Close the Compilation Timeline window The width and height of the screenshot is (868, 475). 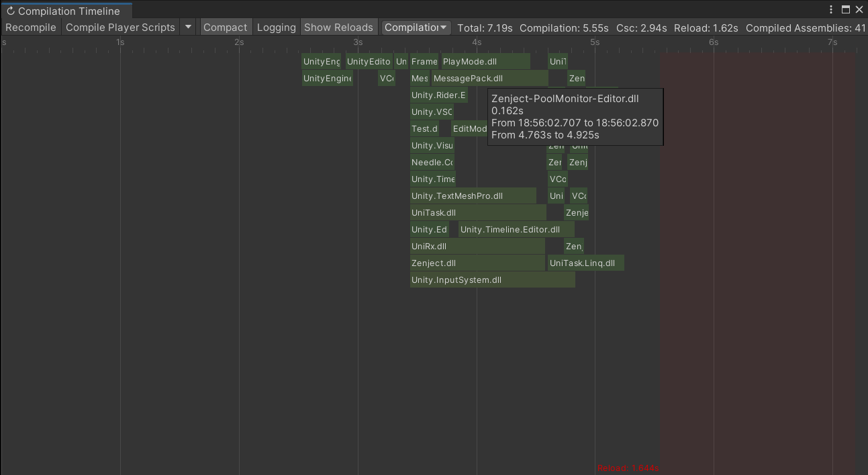(859, 10)
